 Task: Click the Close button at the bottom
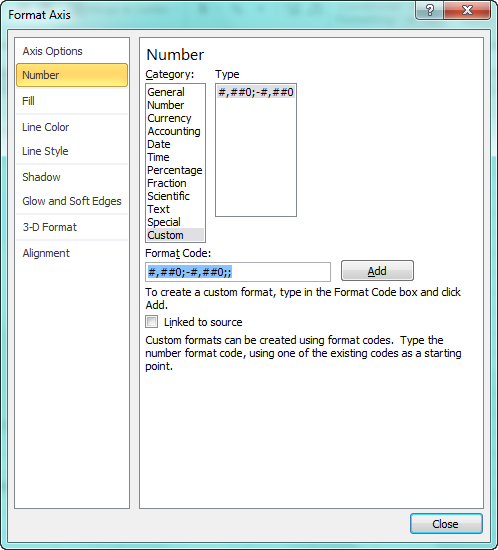click(x=446, y=524)
